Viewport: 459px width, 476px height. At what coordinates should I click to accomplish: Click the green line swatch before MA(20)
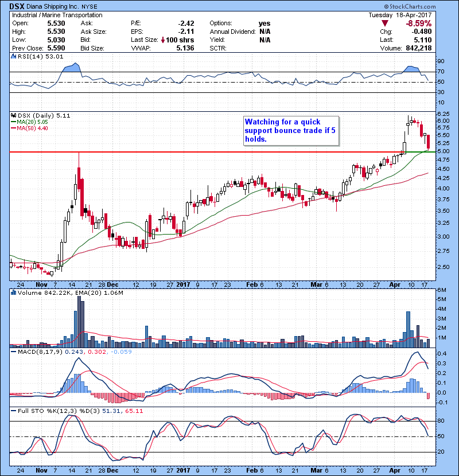tap(13, 122)
